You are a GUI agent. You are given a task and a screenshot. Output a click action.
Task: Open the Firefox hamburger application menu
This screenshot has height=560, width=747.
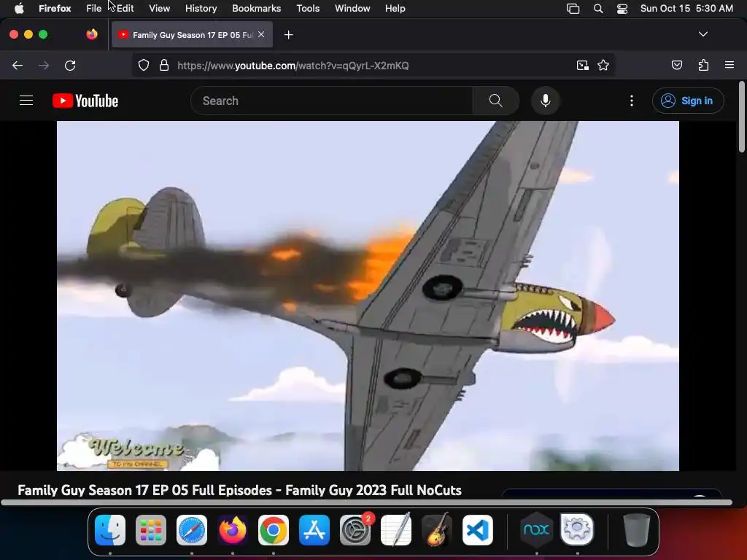pyautogui.click(x=729, y=65)
